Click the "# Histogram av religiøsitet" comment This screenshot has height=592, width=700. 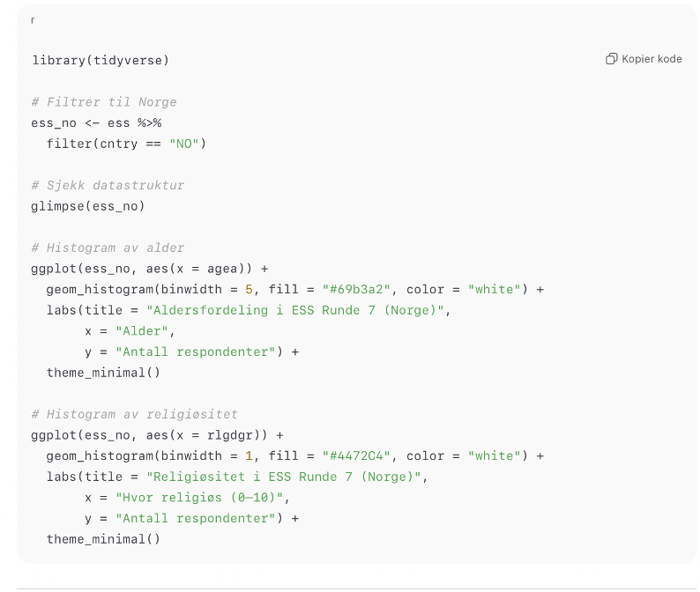click(x=134, y=414)
